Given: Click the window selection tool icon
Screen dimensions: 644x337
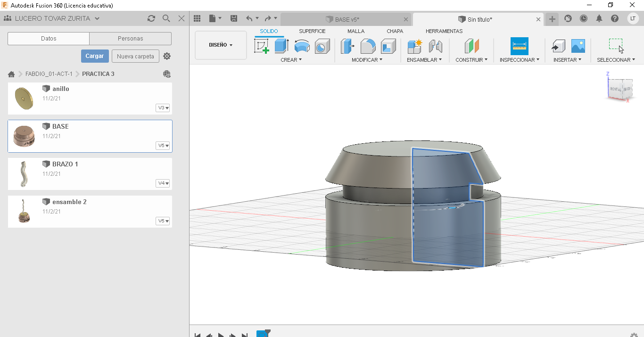Looking at the screenshot, I should click(x=616, y=46).
